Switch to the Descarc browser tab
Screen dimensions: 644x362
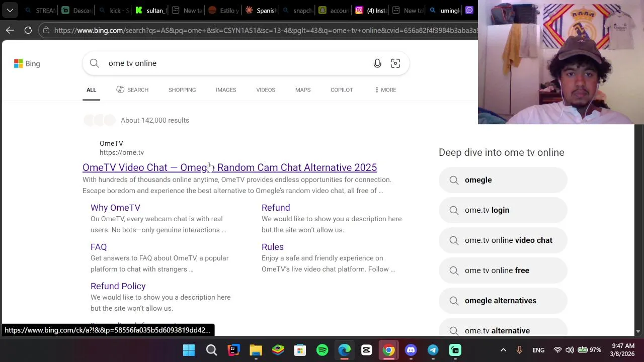77,10
